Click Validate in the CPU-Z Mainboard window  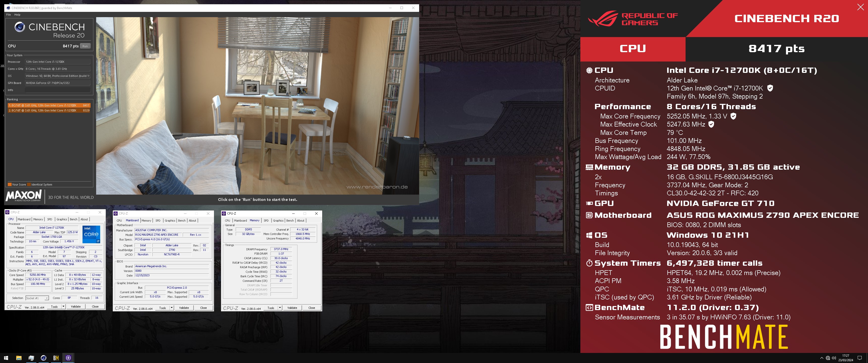click(x=184, y=308)
